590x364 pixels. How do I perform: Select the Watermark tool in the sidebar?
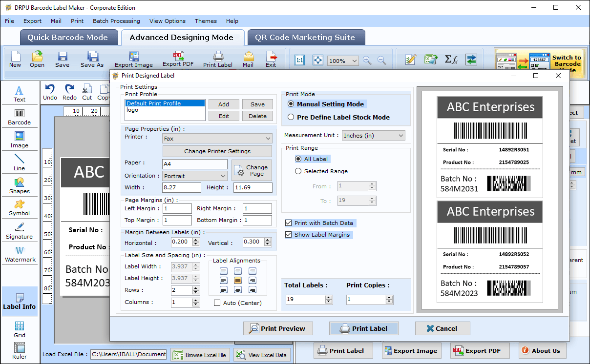tap(20, 254)
